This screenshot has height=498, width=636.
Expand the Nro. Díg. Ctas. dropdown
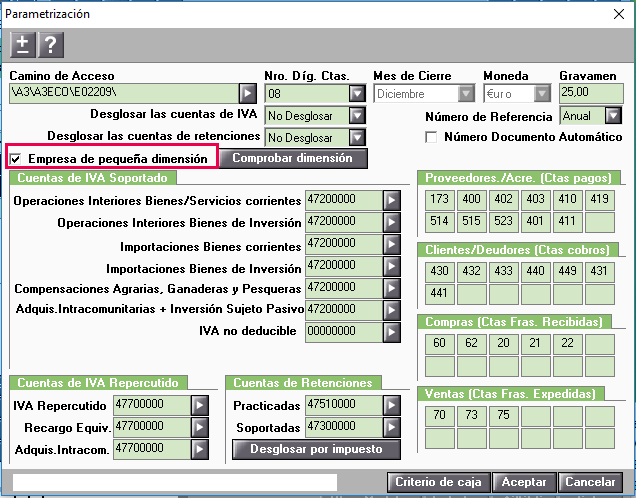click(x=357, y=94)
